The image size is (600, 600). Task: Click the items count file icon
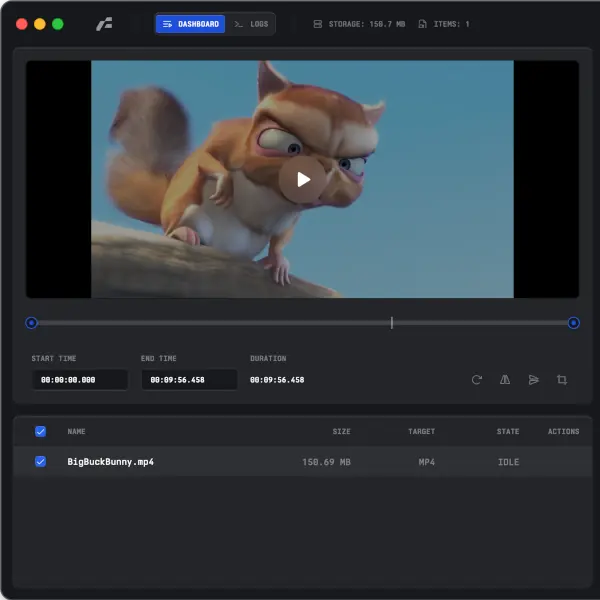click(x=423, y=24)
